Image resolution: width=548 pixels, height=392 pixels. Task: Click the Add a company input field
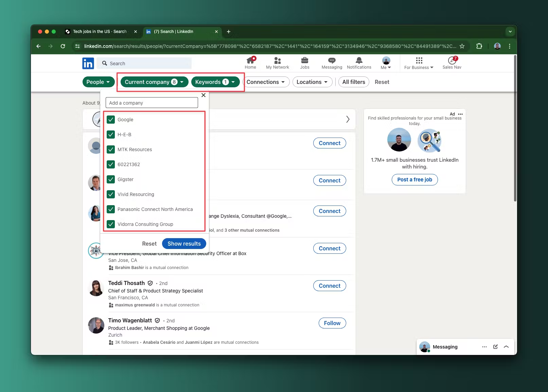point(152,103)
